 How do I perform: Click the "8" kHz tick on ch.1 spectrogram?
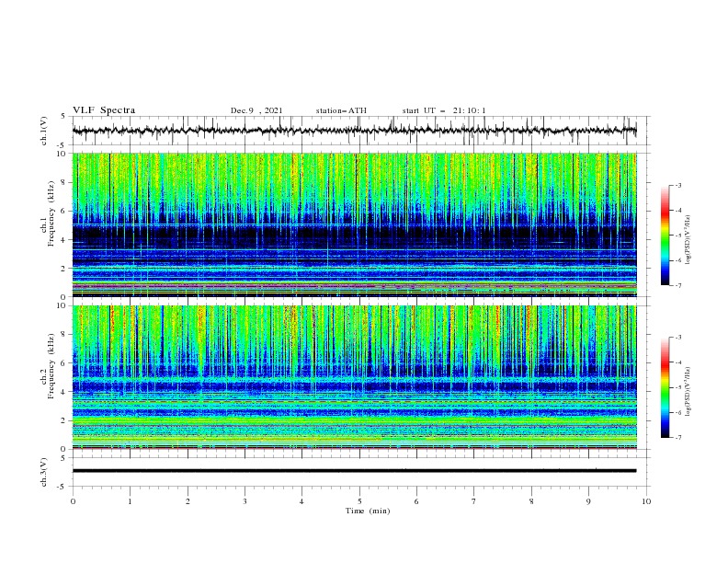[64, 182]
